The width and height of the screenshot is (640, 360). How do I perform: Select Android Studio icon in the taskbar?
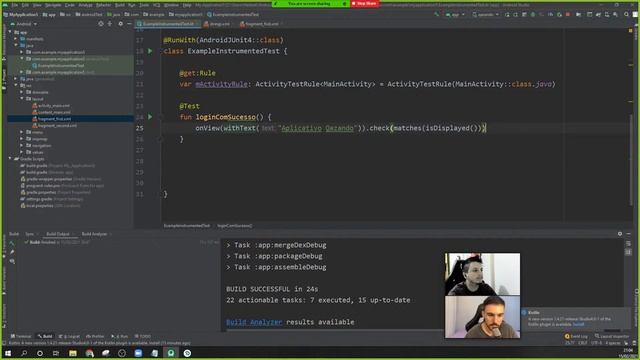pos(171,353)
